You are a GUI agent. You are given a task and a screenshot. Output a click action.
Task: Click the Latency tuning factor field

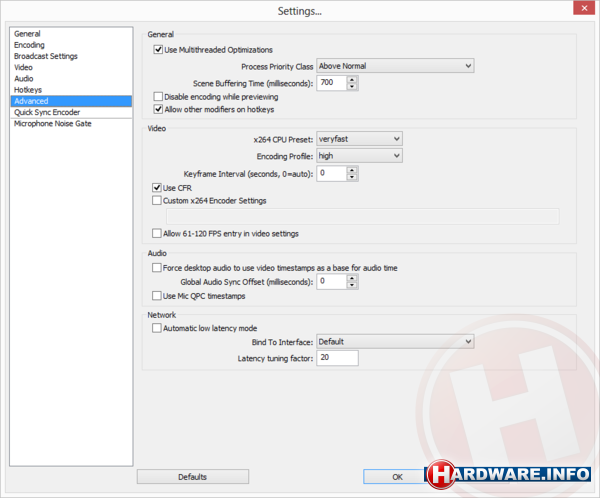[x=337, y=358]
